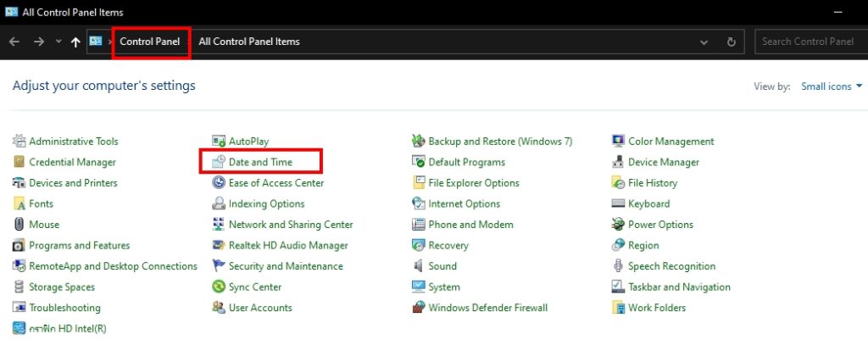Open the View by Small icons dropdown

832,86
